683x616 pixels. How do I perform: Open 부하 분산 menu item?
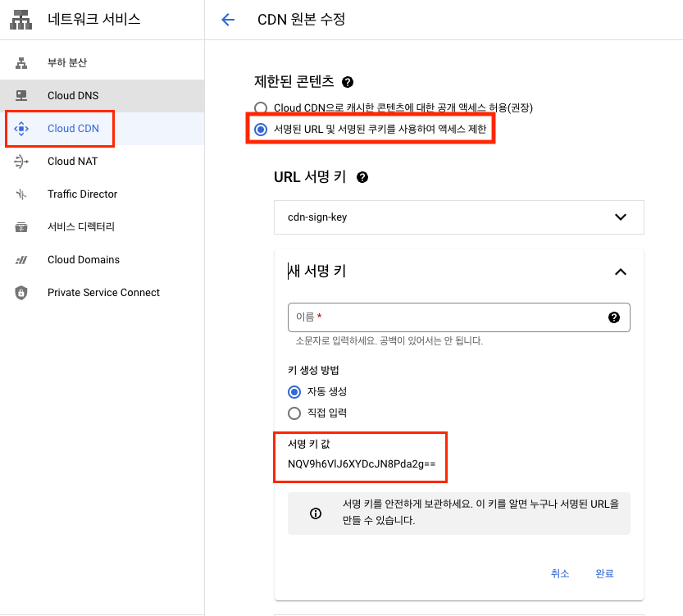(x=102, y=62)
